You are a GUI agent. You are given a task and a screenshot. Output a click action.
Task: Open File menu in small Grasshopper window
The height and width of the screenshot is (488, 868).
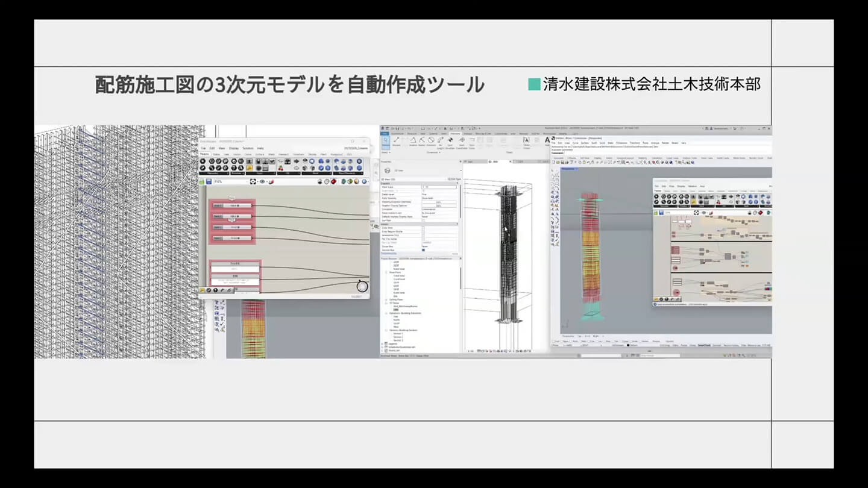point(656,186)
